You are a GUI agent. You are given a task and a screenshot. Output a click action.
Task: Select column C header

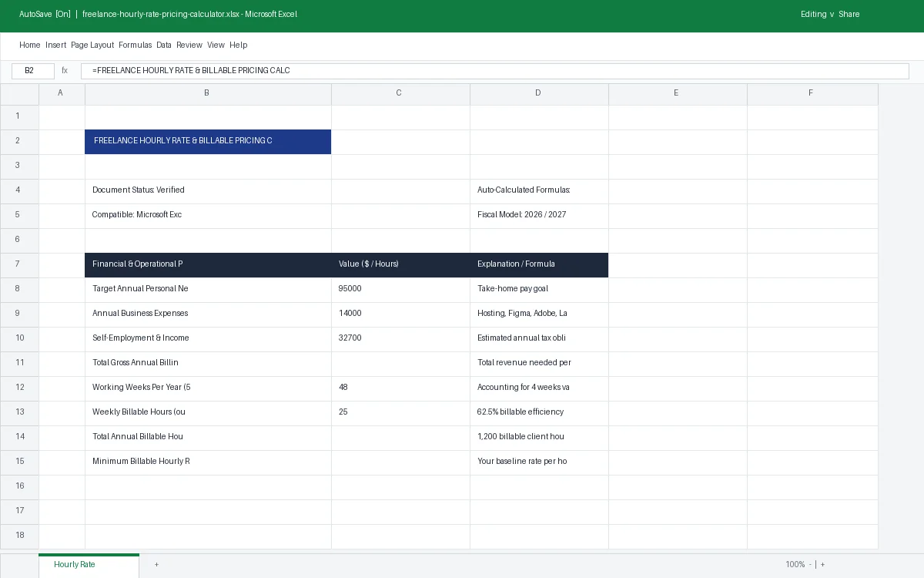tap(400, 93)
